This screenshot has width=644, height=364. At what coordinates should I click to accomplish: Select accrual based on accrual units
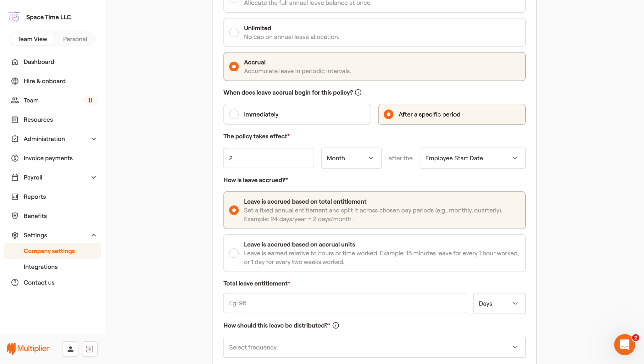click(234, 253)
